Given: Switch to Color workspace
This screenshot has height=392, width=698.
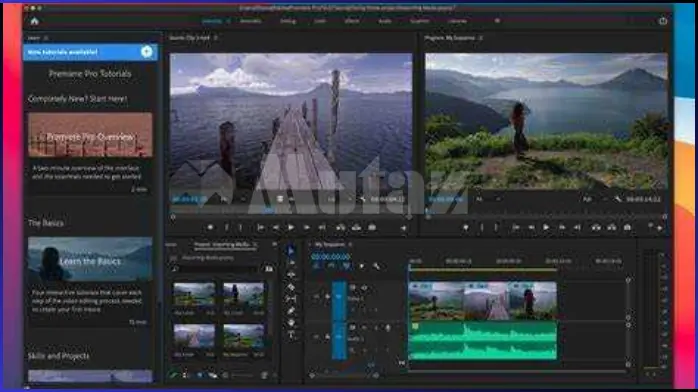Looking at the screenshot, I should pyautogui.click(x=320, y=21).
